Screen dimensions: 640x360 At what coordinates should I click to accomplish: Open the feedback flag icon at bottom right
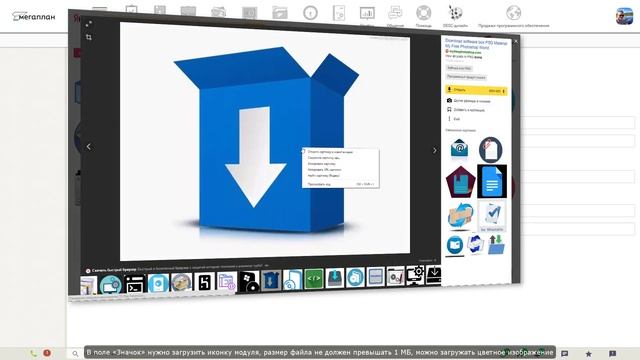[x=613, y=353]
